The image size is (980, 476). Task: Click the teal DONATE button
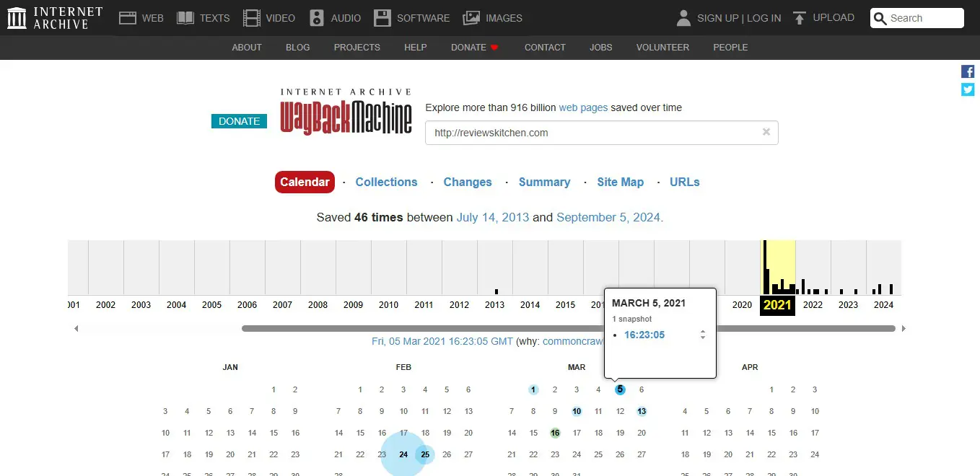tap(239, 121)
